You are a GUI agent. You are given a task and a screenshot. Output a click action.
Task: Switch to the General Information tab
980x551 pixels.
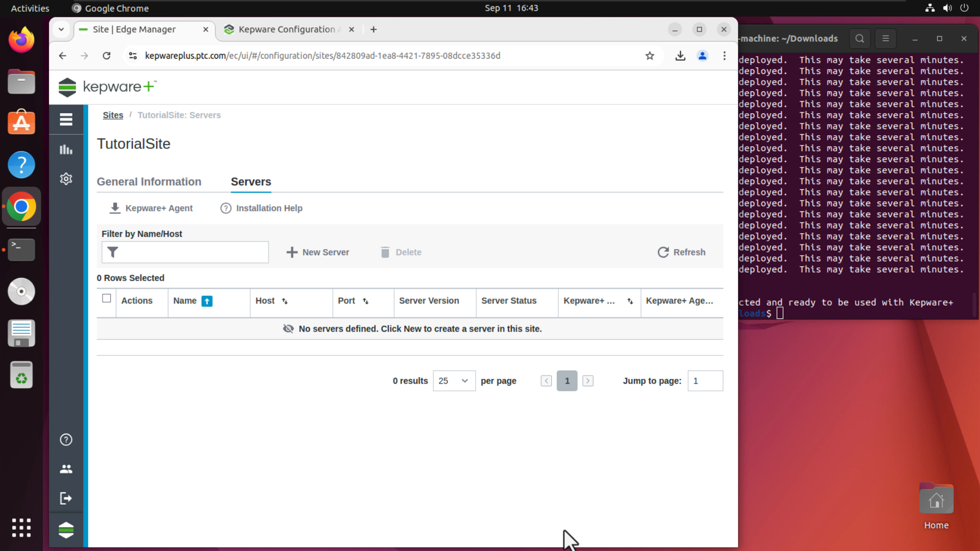[149, 182]
